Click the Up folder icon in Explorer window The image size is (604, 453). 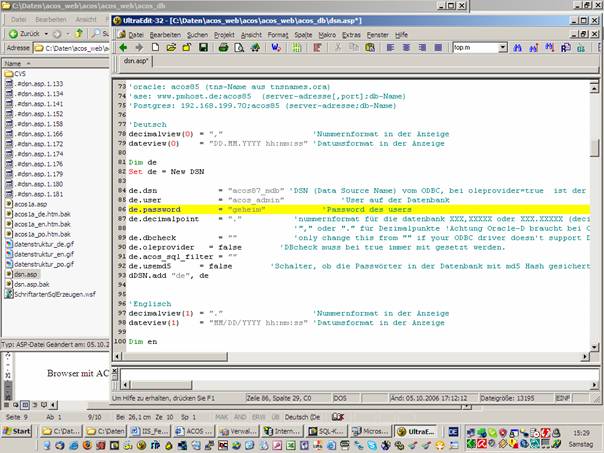click(79, 34)
